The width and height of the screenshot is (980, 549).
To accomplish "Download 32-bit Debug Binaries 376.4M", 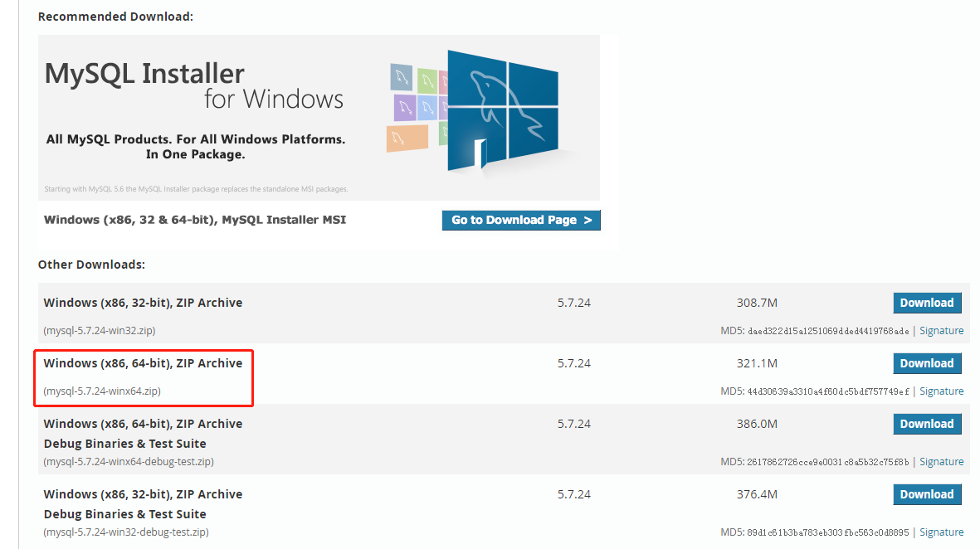I will tap(927, 494).
